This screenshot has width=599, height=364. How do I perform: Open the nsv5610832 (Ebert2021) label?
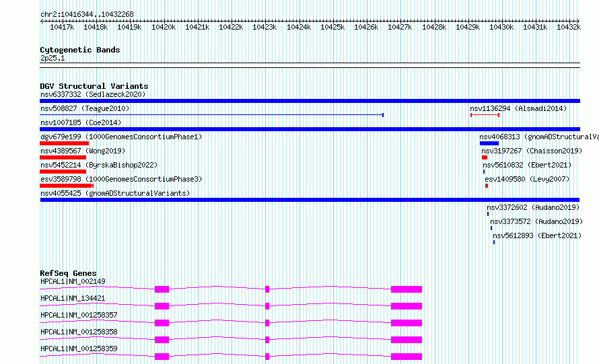[x=527, y=165]
